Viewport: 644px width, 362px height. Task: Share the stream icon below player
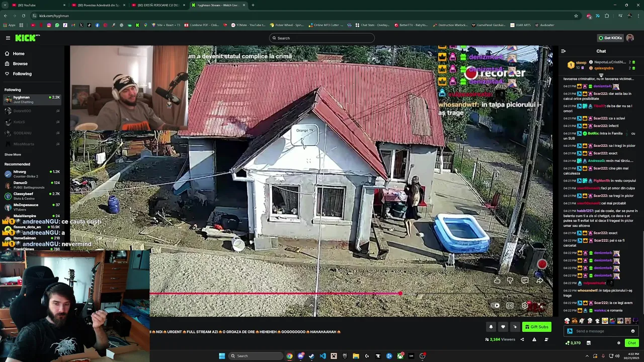tap(522, 339)
